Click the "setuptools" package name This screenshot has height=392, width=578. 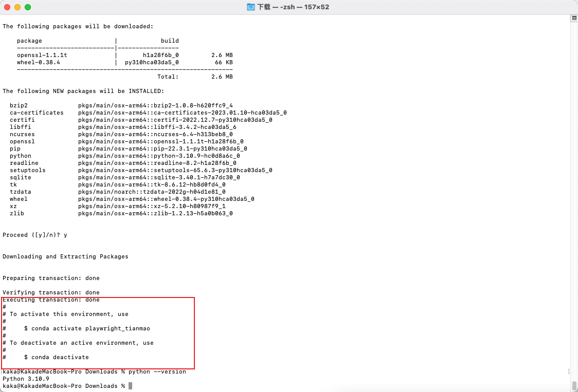click(x=28, y=170)
